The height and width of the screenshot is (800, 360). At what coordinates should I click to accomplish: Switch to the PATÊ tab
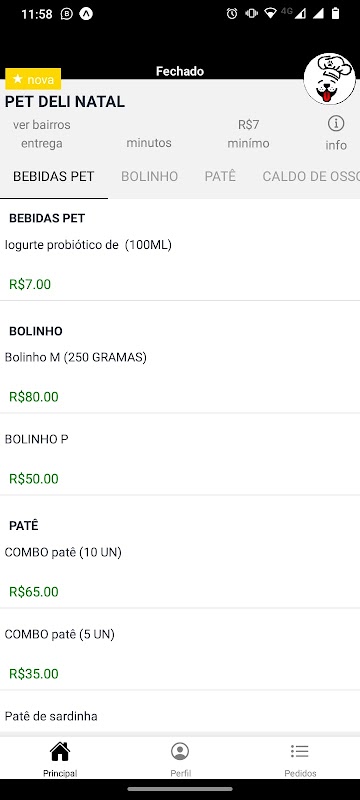coord(220,177)
